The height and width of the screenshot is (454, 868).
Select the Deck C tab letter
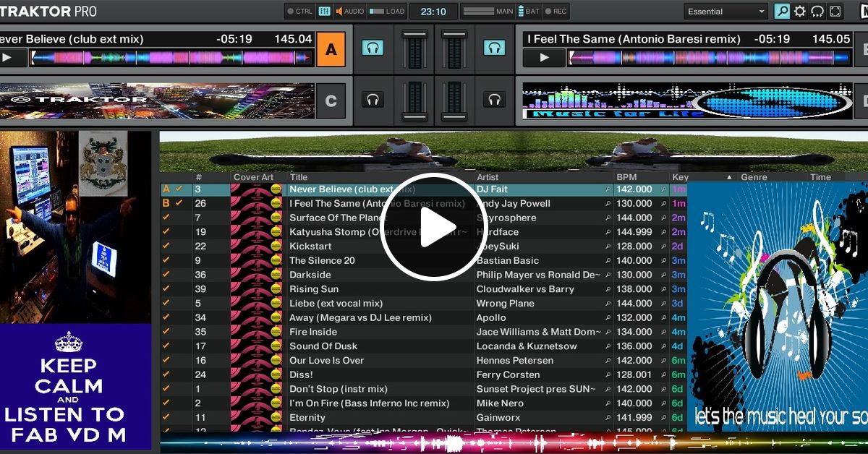coord(331,101)
